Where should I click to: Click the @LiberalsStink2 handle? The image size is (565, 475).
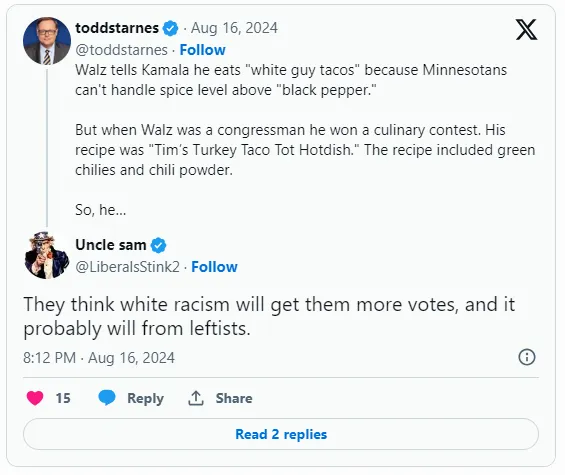point(127,267)
